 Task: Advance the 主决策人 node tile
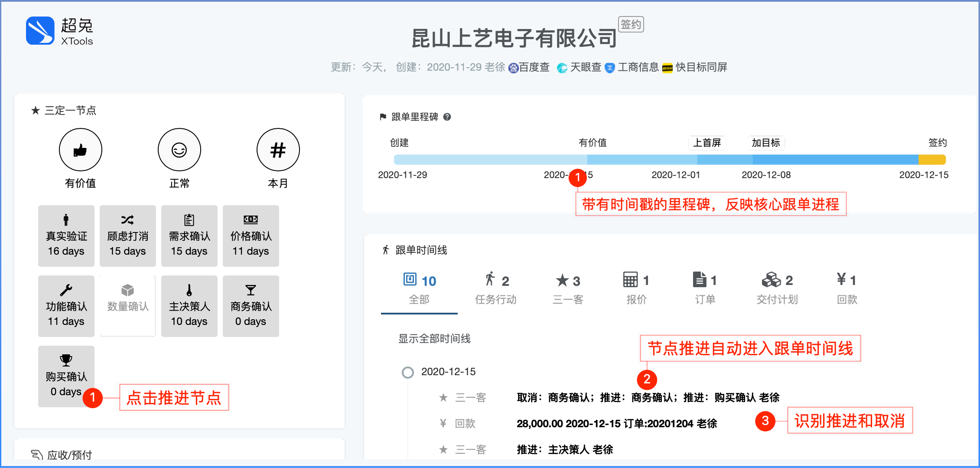(x=189, y=306)
